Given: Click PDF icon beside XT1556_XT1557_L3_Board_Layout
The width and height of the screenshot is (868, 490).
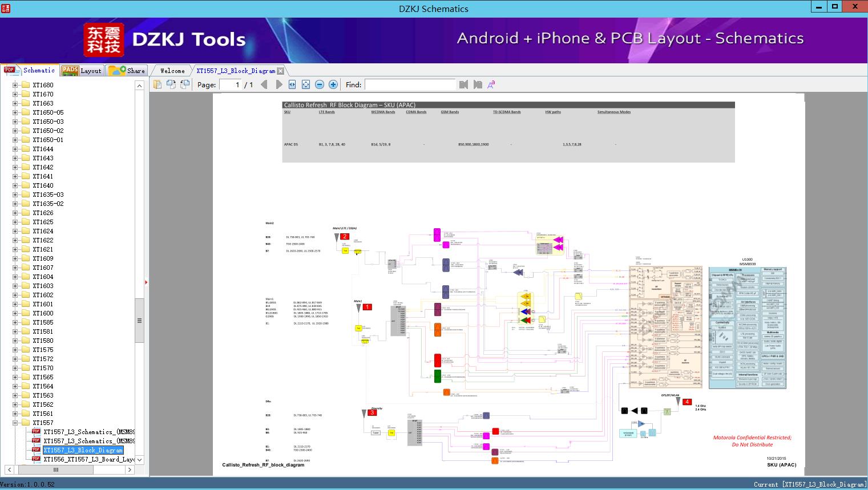Looking at the screenshot, I should [x=36, y=459].
